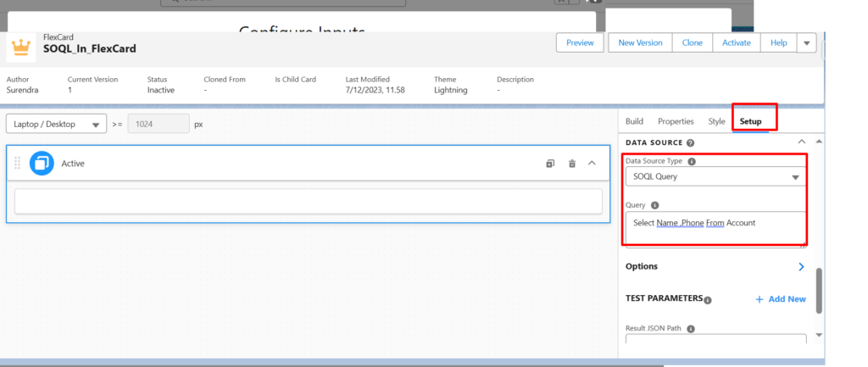Click into the Query text area
The width and height of the screenshot is (868, 367).
715,229
